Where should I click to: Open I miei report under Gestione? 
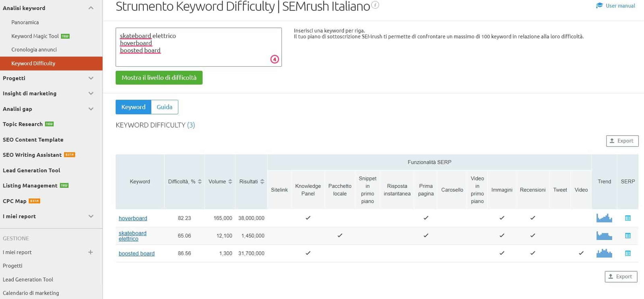(17, 252)
